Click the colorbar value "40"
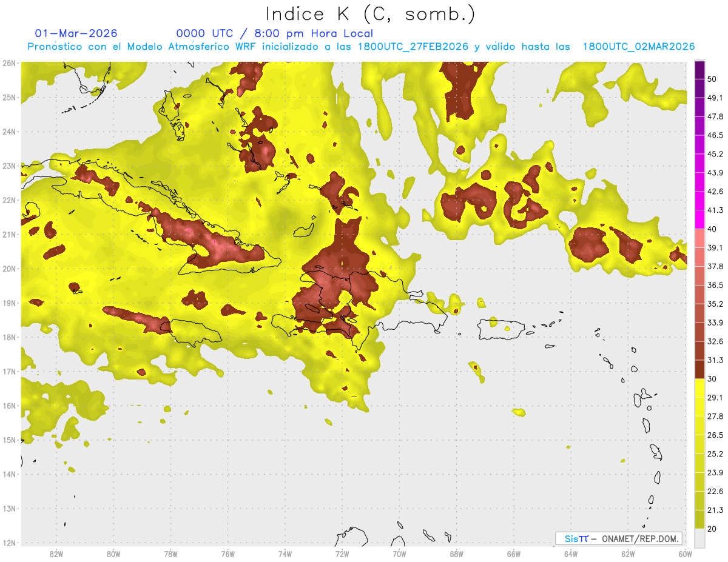 coord(712,229)
